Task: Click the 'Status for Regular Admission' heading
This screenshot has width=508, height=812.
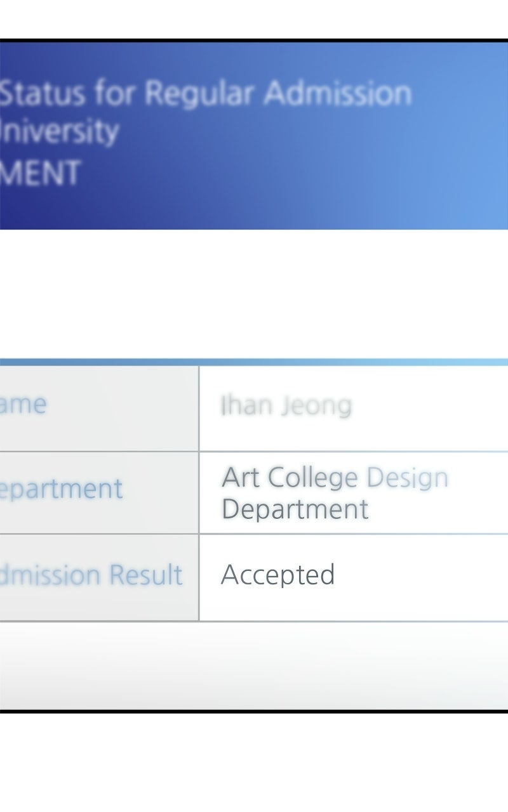Action: 206,94
